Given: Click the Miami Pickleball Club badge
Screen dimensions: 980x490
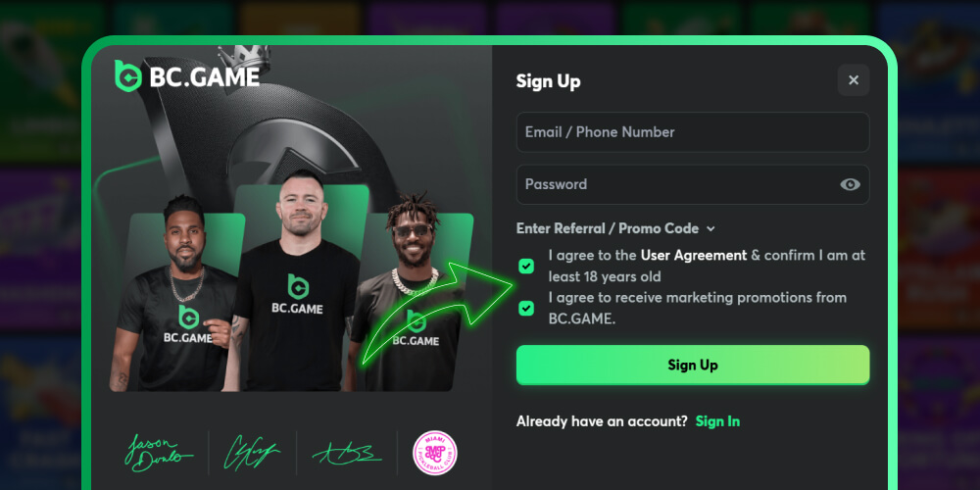Looking at the screenshot, I should 434,453.
